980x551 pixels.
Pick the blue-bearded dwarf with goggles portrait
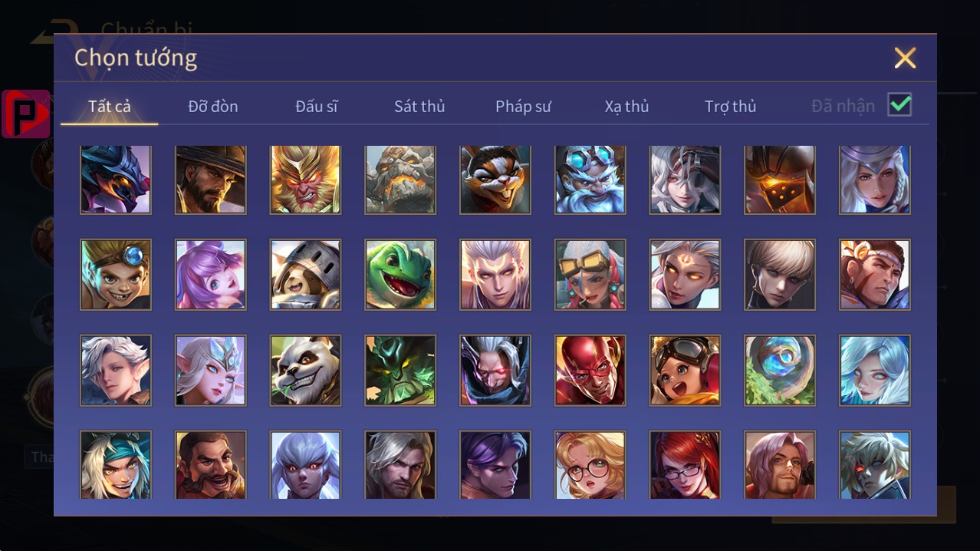click(590, 180)
